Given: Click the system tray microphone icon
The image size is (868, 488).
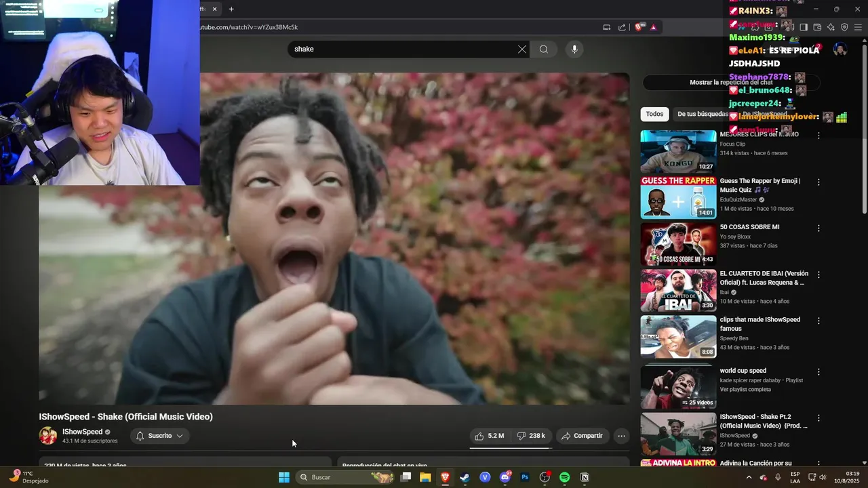Looking at the screenshot, I should [x=778, y=477].
